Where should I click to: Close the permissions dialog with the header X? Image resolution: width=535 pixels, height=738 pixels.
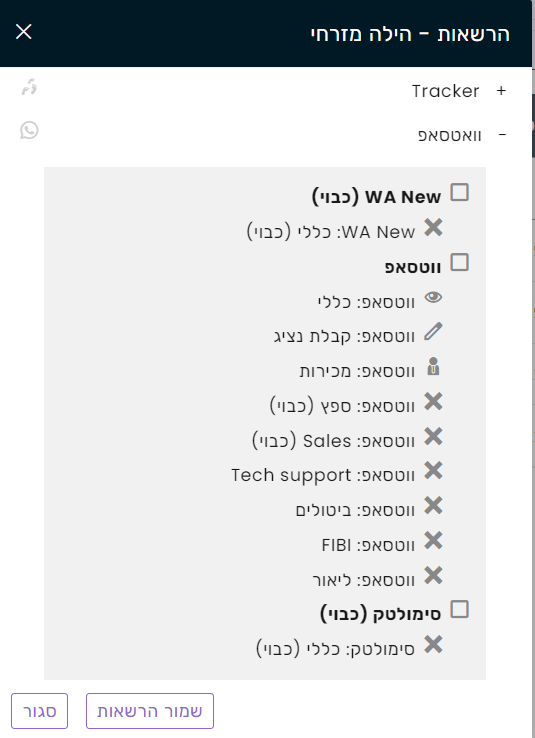coord(24,32)
